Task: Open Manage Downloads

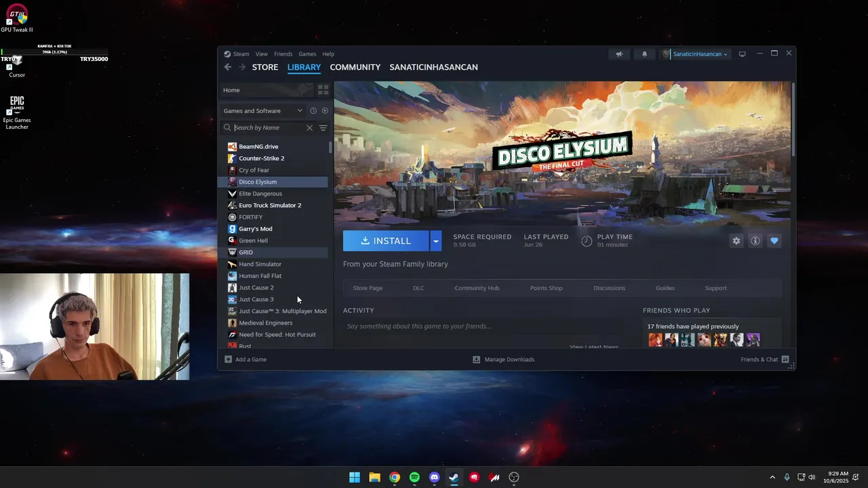Action: click(x=503, y=359)
